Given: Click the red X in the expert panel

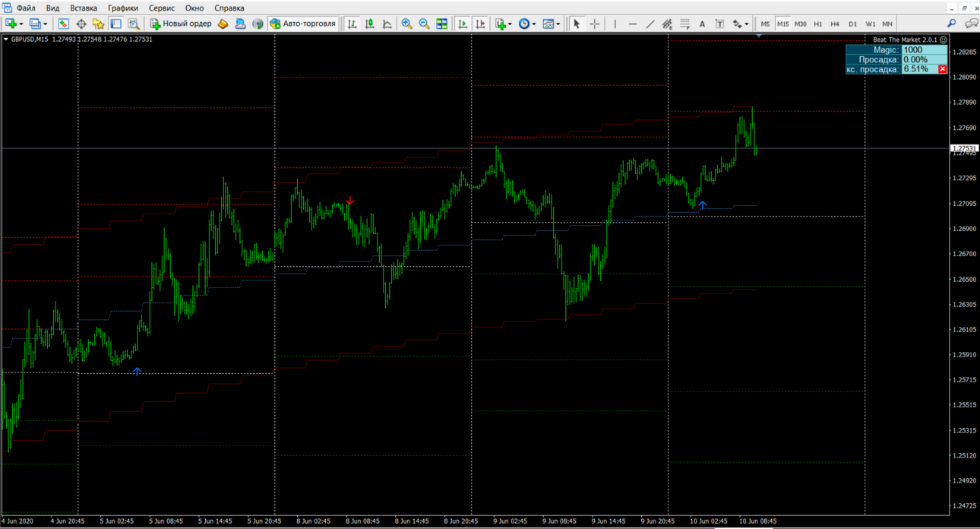Looking at the screenshot, I should pos(943,69).
